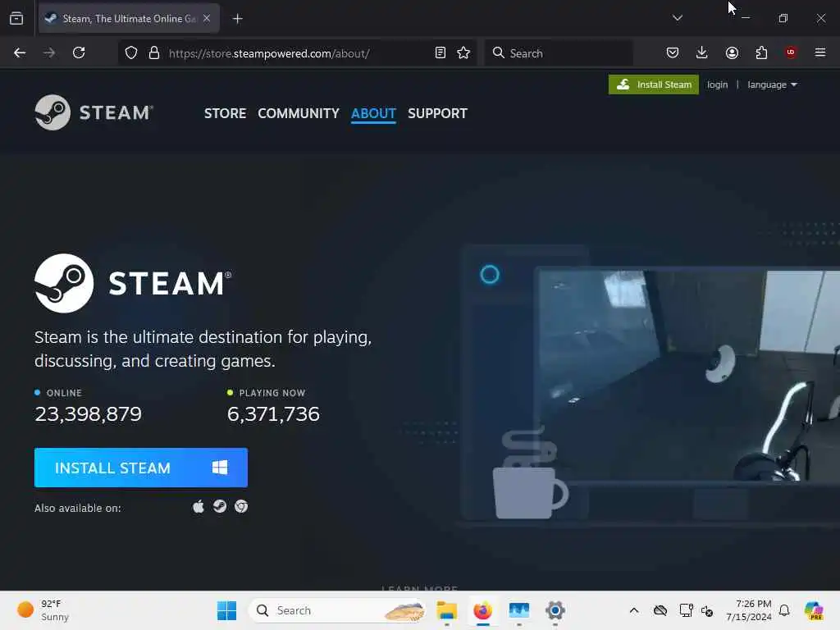Open the clock showing 7:26 PM
The height and width of the screenshot is (630, 840).
(x=749, y=610)
